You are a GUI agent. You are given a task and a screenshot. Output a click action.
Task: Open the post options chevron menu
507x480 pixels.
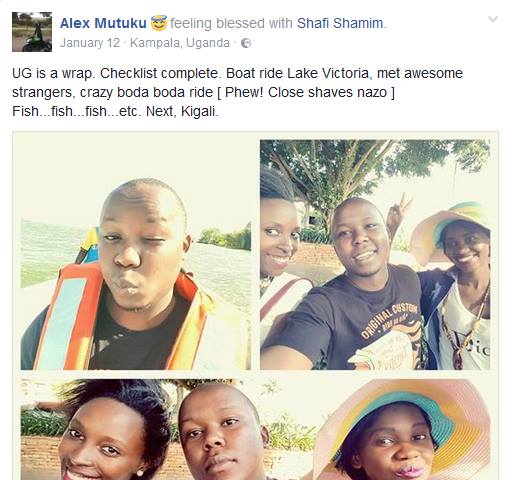[492, 19]
